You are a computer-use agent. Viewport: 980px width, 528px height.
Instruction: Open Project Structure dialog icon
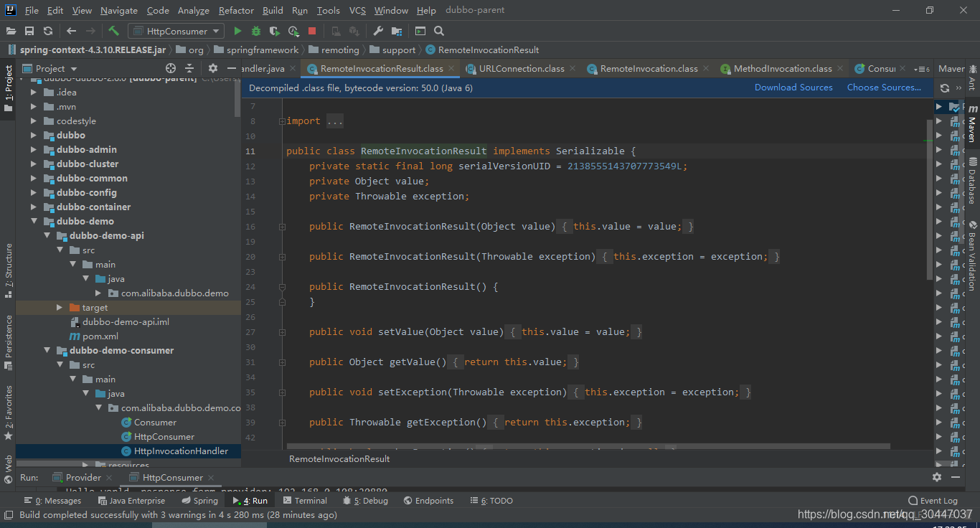[397, 31]
